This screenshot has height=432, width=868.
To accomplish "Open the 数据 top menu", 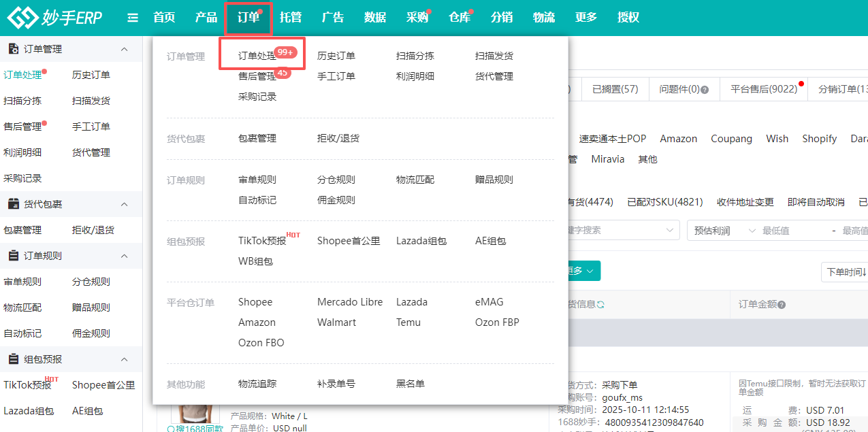I will tap(375, 18).
